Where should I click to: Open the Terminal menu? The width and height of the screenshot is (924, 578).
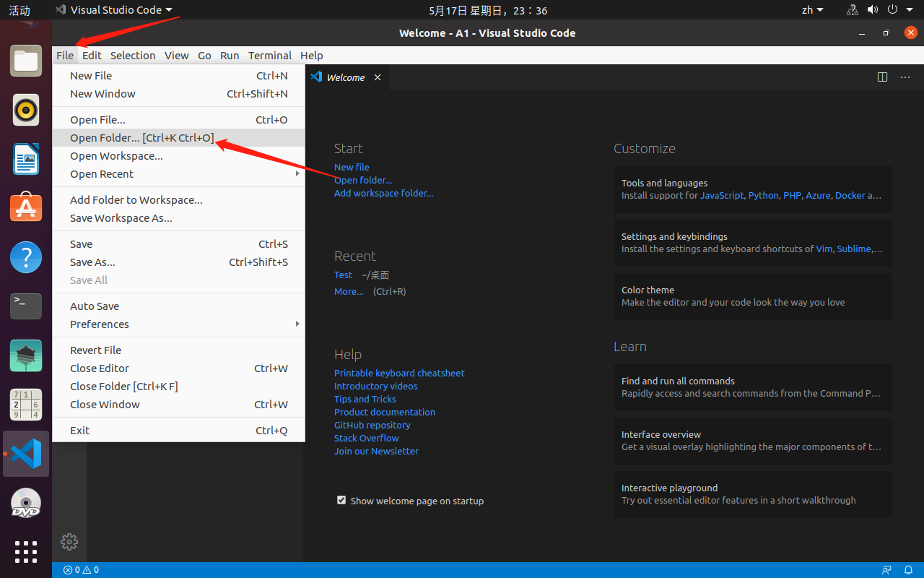coord(270,56)
